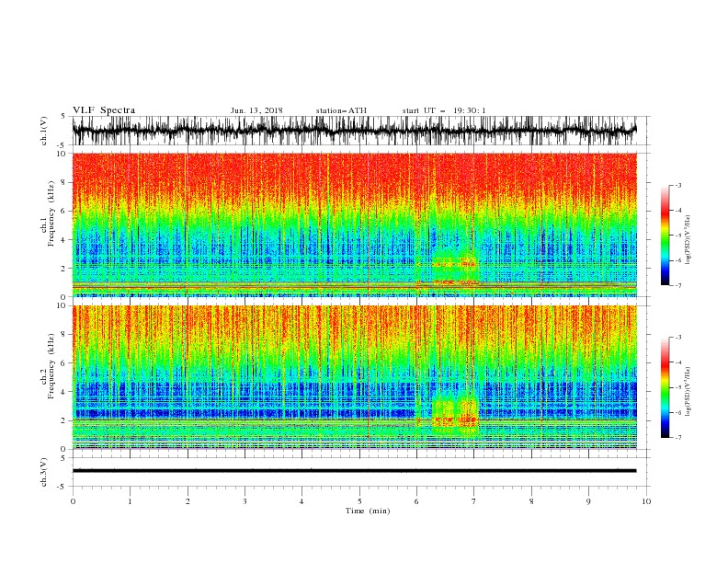Click the ch.1 voltage waveform trace
The width and height of the screenshot is (728, 563).
coord(354,131)
